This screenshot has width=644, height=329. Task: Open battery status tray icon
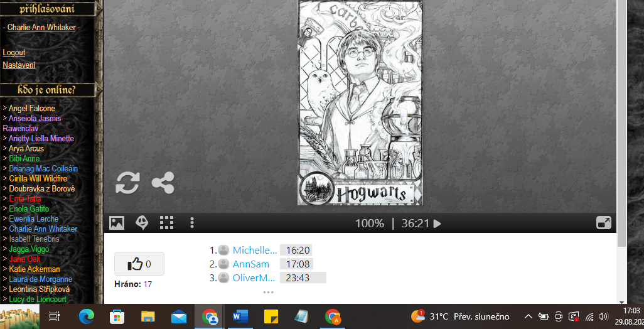pos(544,316)
